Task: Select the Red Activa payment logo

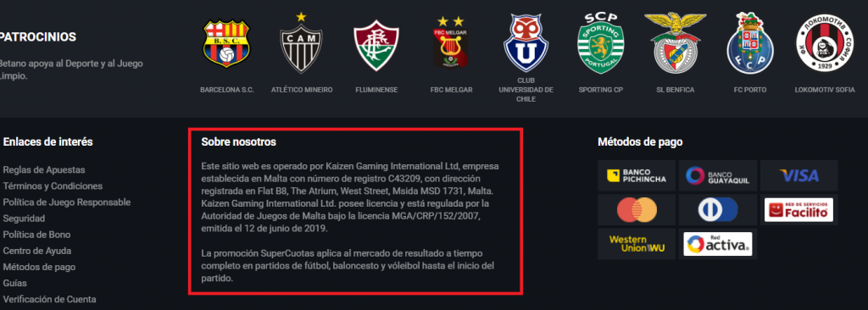Action: [717, 244]
